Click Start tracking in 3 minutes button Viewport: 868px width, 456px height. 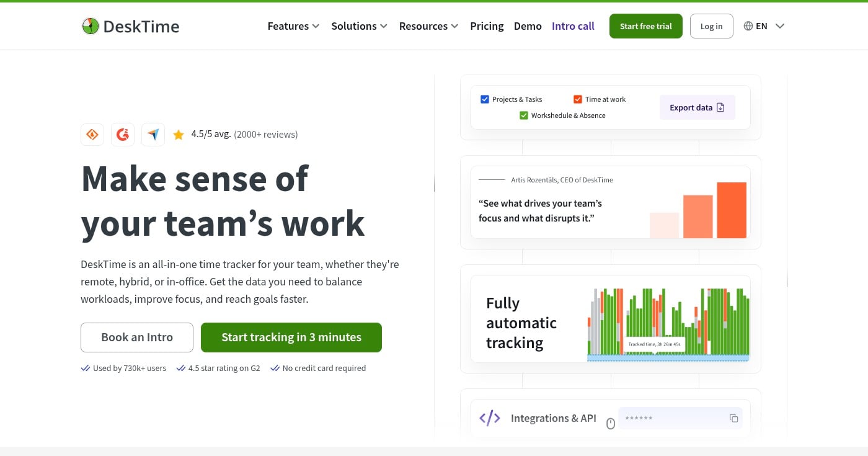(291, 338)
